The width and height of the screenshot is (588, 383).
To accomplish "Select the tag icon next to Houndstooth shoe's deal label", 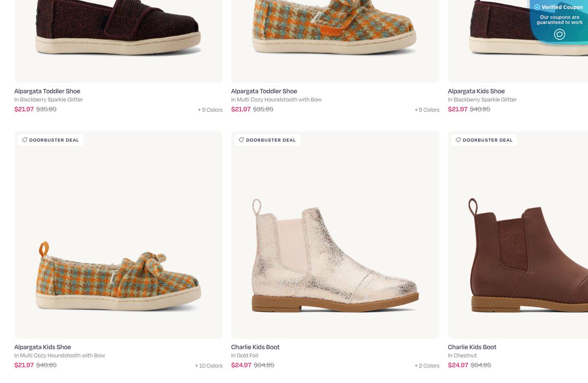I will pyautogui.click(x=24, y=140).
